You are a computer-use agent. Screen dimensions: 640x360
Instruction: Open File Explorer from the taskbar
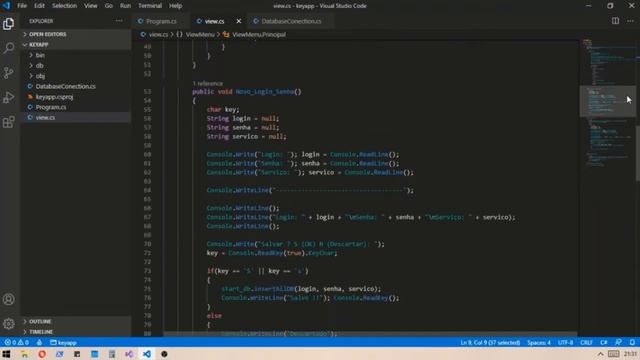coord(24,354)
